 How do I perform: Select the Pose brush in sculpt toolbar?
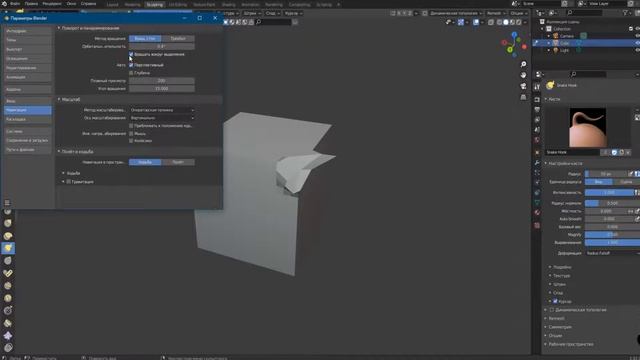click(8, 273)
